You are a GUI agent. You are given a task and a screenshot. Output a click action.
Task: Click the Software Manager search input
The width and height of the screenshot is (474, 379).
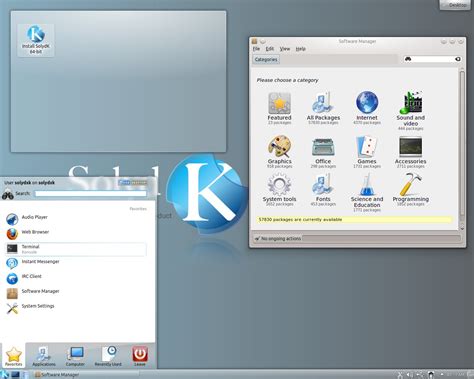[433, 59]
